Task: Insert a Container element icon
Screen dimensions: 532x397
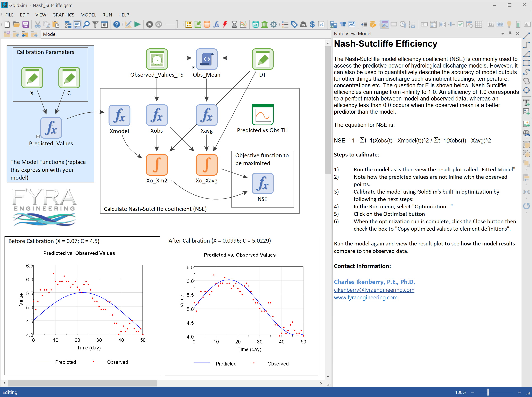Action: pyautogui.click(x=189, y=24)
